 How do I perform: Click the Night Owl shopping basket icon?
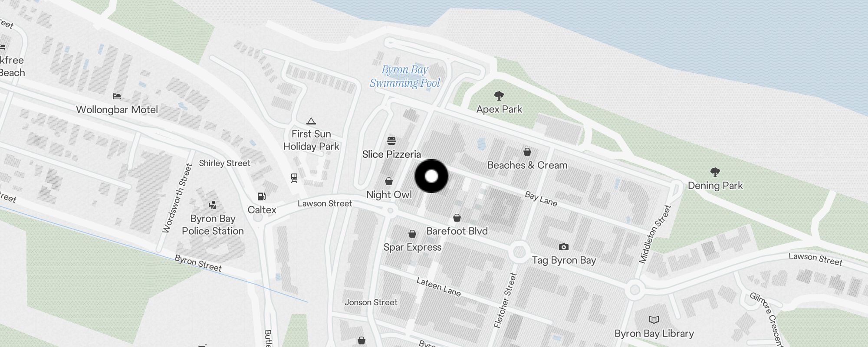(389, 181)
